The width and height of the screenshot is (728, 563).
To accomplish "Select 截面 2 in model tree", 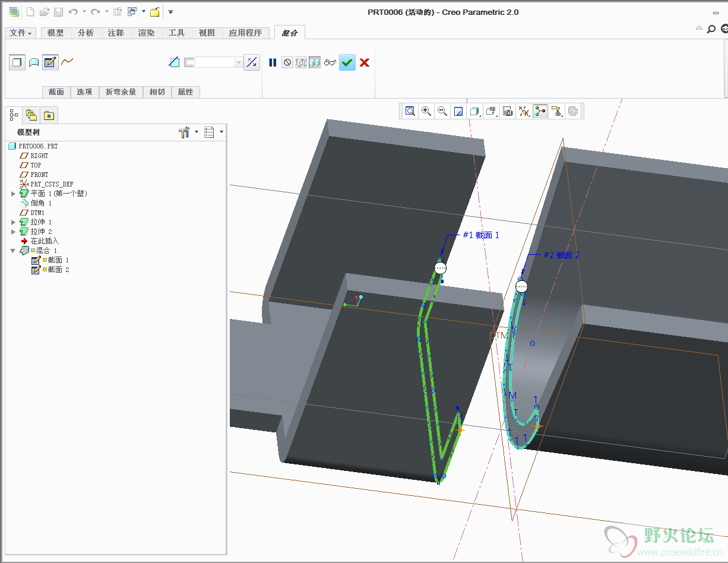I will 50,270.
